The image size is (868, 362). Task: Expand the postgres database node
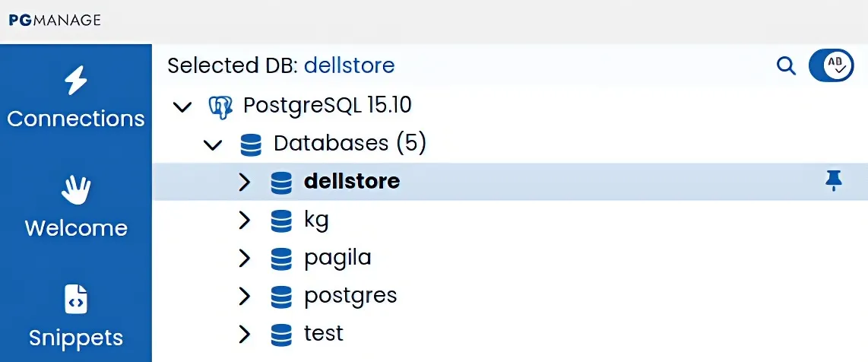[x=244, y=295]
